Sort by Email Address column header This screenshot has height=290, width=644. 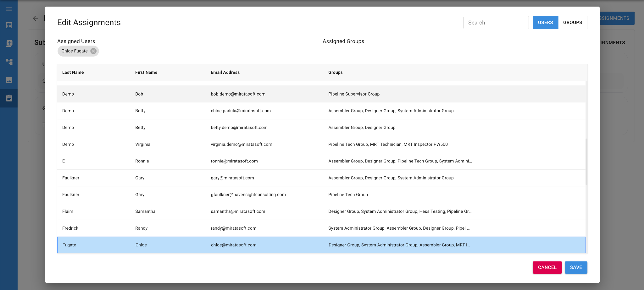click(225, 72)
